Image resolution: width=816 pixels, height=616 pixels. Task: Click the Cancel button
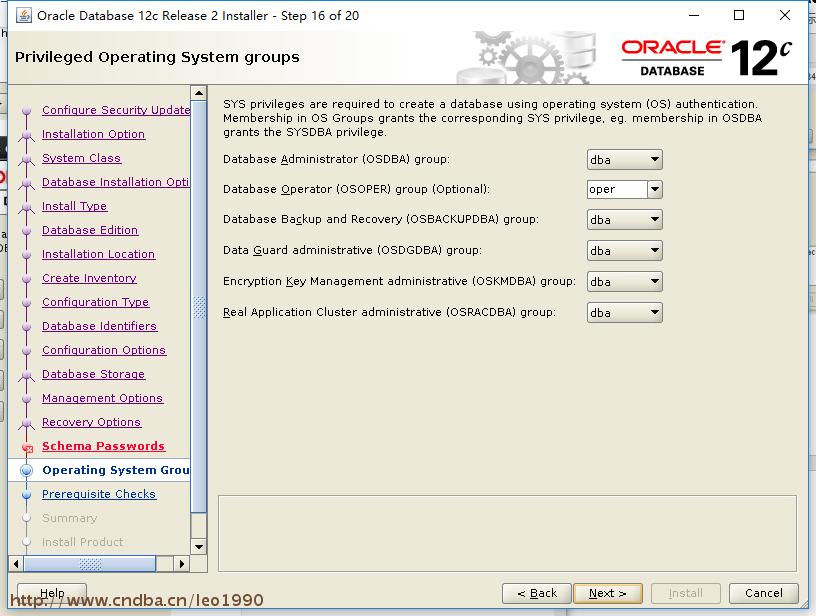click(763, 593)
